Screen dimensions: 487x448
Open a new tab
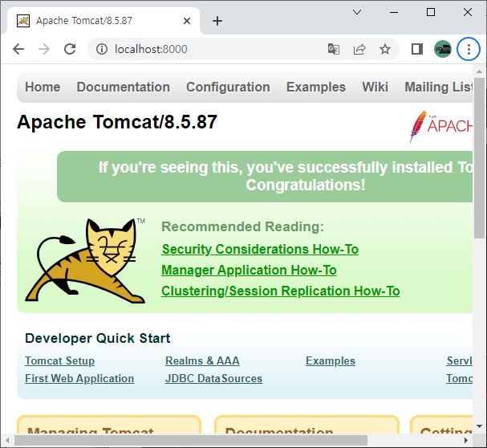[x=217, y=21]
